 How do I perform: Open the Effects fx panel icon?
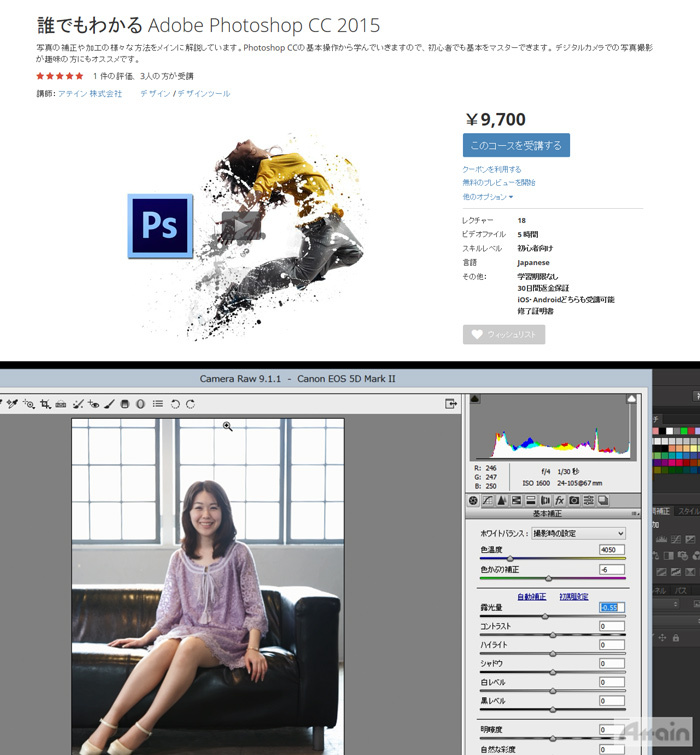point(560,500)
